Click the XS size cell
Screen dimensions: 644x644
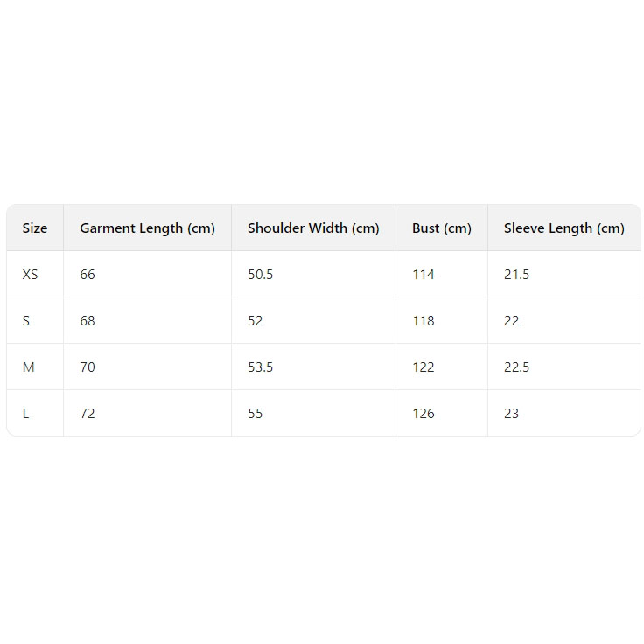[31, 275]
